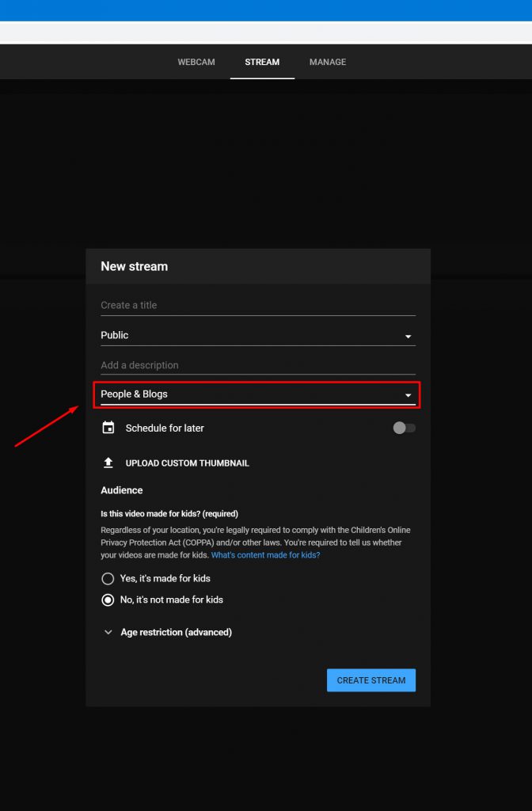532x811 pixels.
Task: Enable the Schedule for later toggle
Action: pyautogui.click(x=405, y=428)
